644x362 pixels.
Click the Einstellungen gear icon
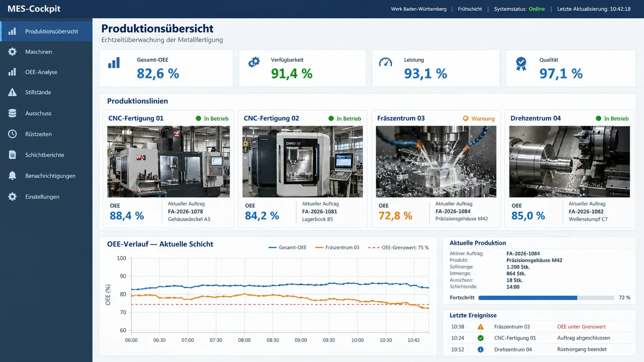pos(12,197)
